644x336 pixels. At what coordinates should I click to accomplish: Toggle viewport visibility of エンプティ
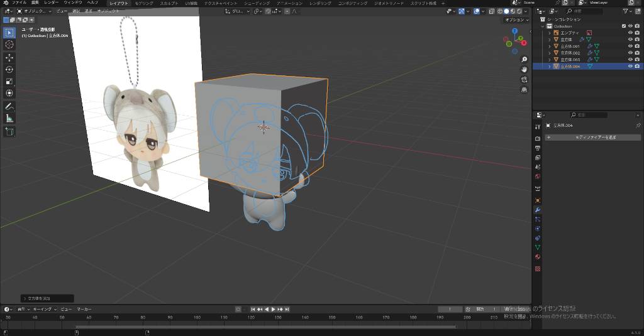click(630, 33)
